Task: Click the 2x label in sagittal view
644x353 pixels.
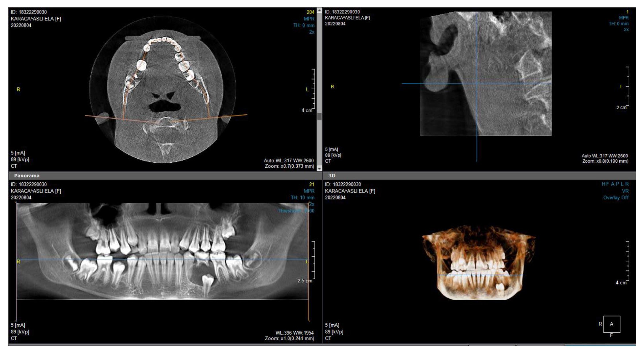Action: [626, 30]
